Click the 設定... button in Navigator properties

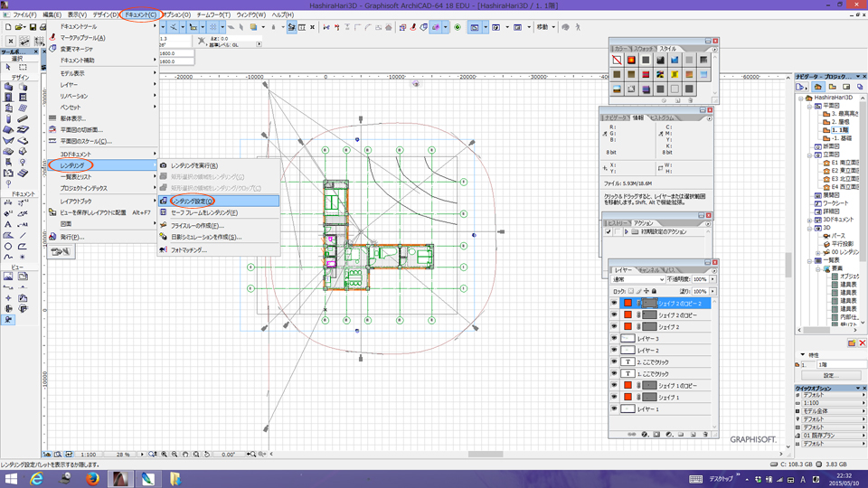pos(831,376)
